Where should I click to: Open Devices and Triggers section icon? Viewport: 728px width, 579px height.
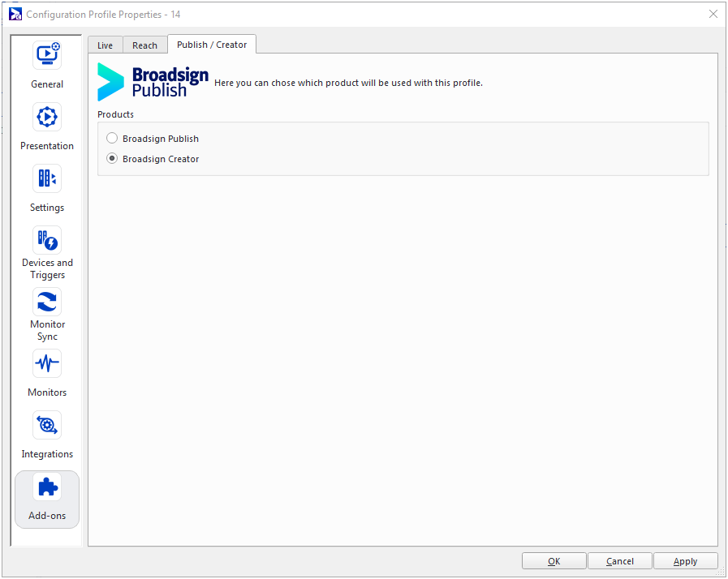click(x=47, y=240)
